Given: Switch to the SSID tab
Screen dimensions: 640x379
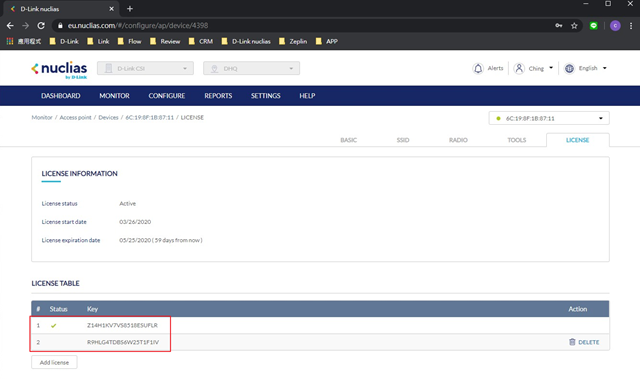Looking at the screenshot, I should tap(403, 140).
